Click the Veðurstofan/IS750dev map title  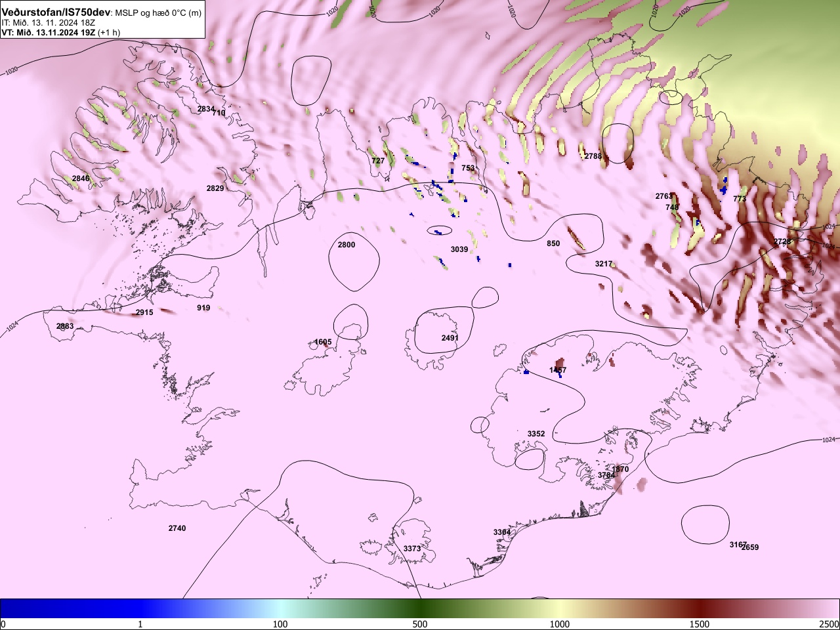click(x=56, y=12)
